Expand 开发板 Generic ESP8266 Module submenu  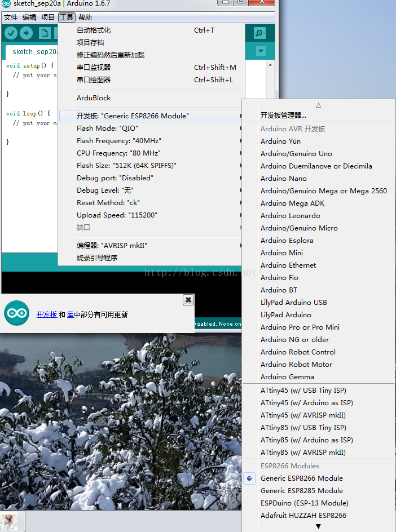tap(151, 116)
